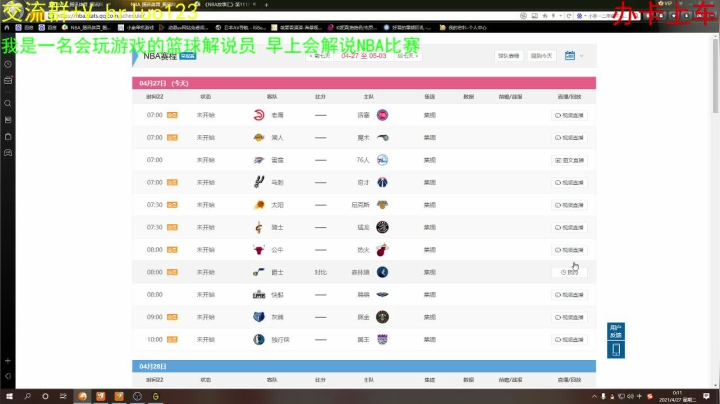Image resolution: width=720 pixels, height=404 pixels.
Task: Click the Clippers team logo
Action: pos(259,294)
